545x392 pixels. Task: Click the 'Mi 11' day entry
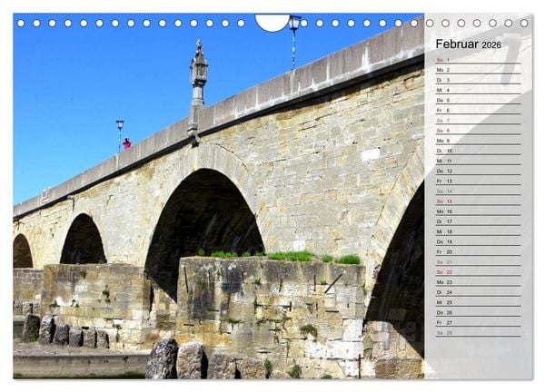pos(479,161)
